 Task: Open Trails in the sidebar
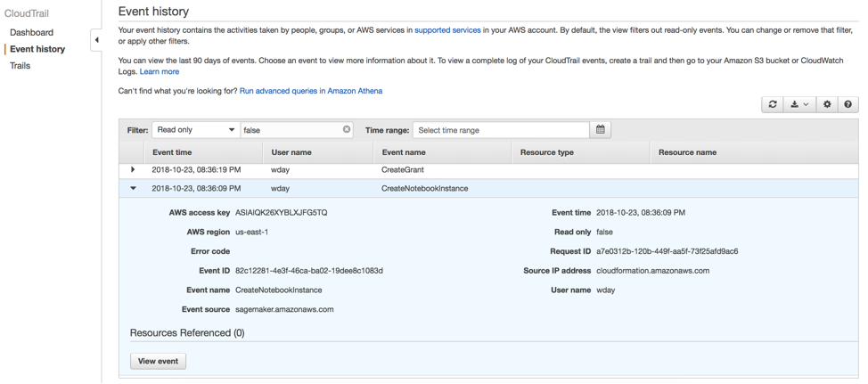pos(20,65)
